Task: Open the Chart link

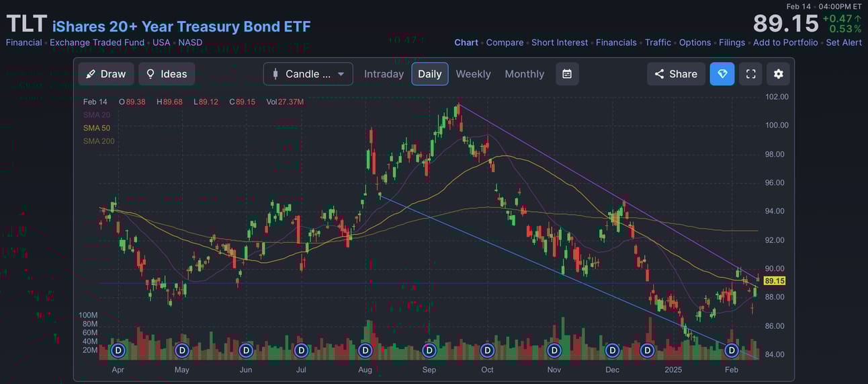Action: tap(466, 42)
